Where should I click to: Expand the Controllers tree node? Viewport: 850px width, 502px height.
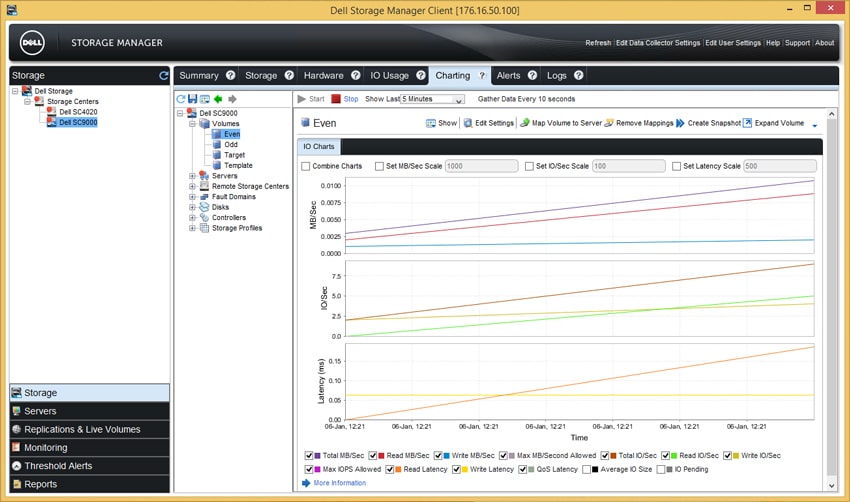coord(192,217)
